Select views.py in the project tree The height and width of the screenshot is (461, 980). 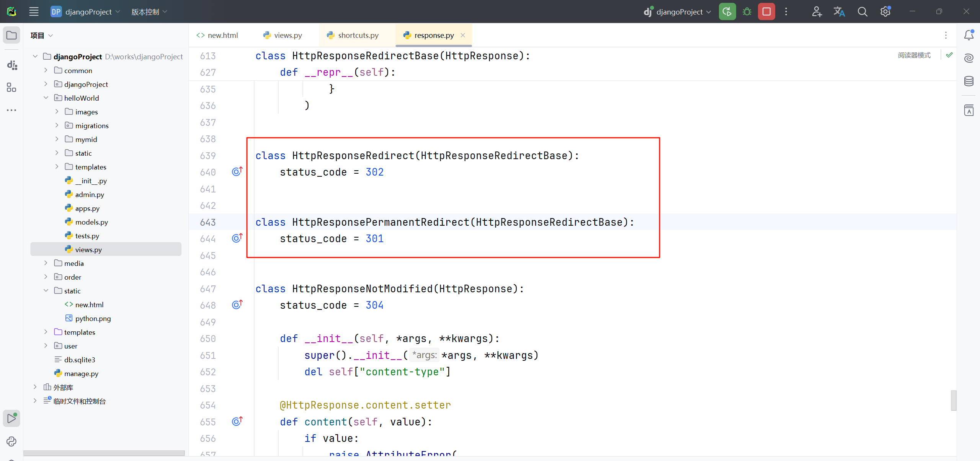[106, 249]
